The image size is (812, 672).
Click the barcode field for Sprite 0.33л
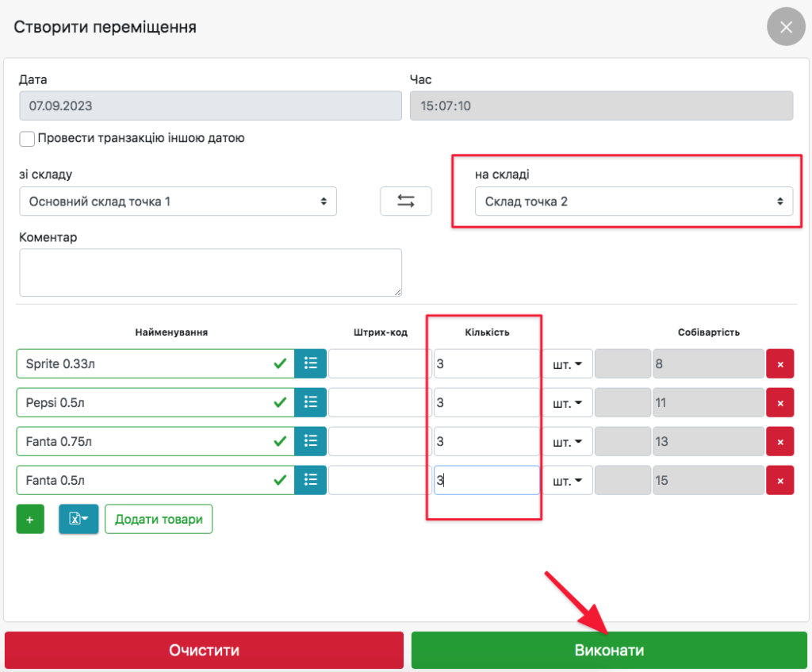click(x=379, y=363)
